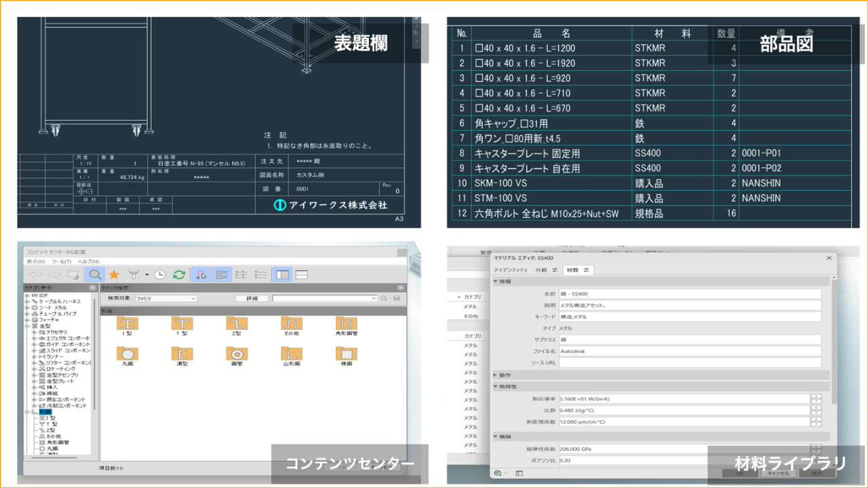Expand the フィーチャ tree node
The image size is (868, 488).
27,320
